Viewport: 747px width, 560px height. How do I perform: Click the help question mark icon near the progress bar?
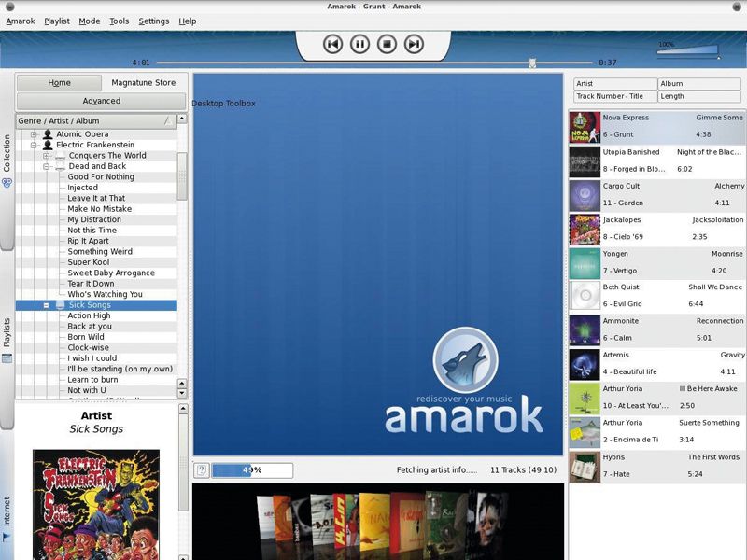click(204, 469)
